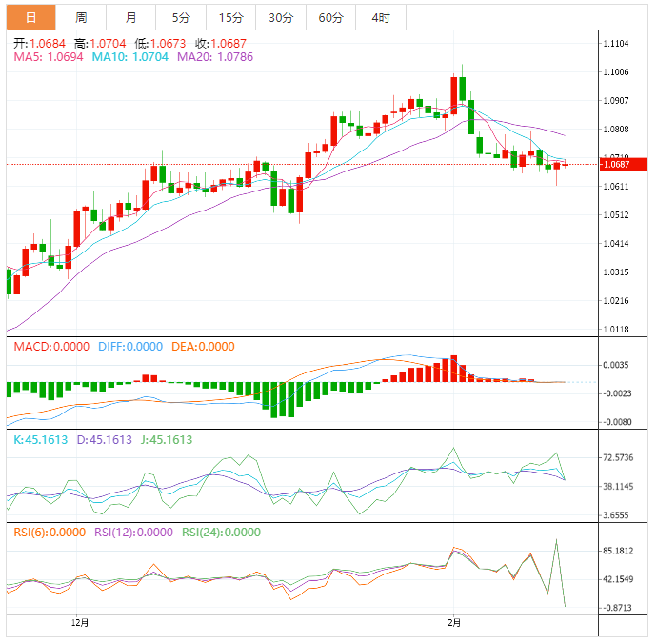The image size is (657, 644).
Task: Switch to the 4时 timeframe tab
Action: [381, 17]
